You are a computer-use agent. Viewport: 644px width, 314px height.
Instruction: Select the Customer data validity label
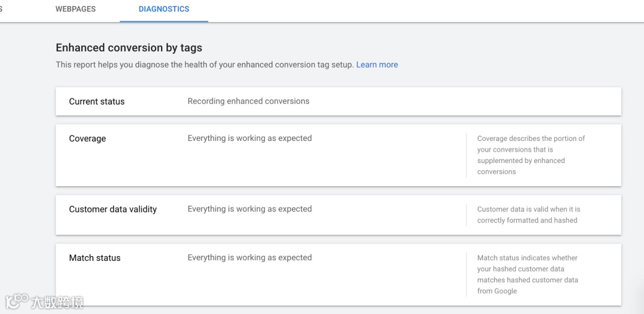point(113,210)
